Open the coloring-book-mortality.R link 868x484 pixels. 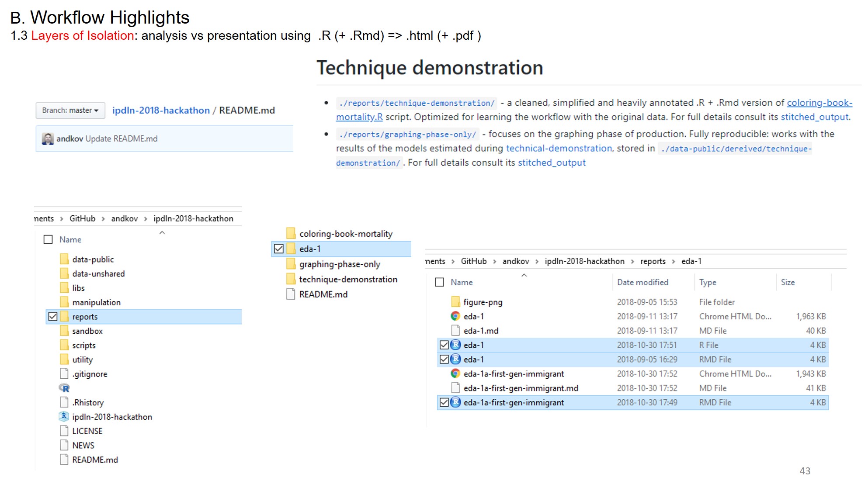pos(819,103)
